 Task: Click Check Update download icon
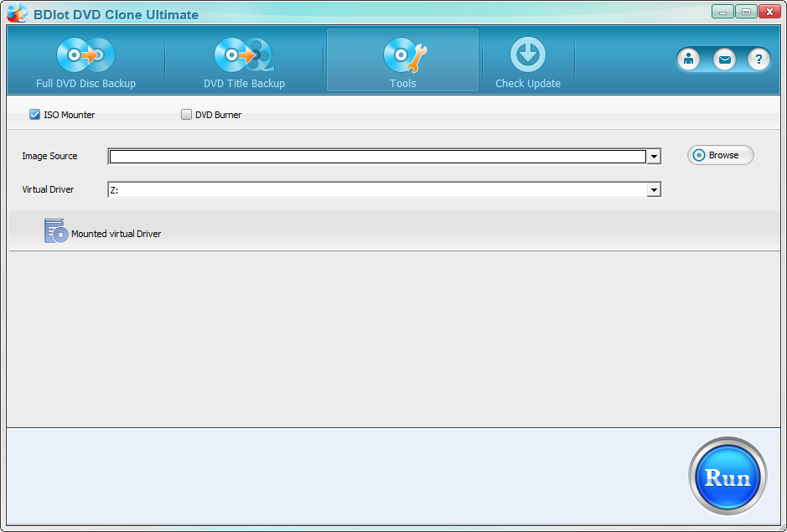528,54
